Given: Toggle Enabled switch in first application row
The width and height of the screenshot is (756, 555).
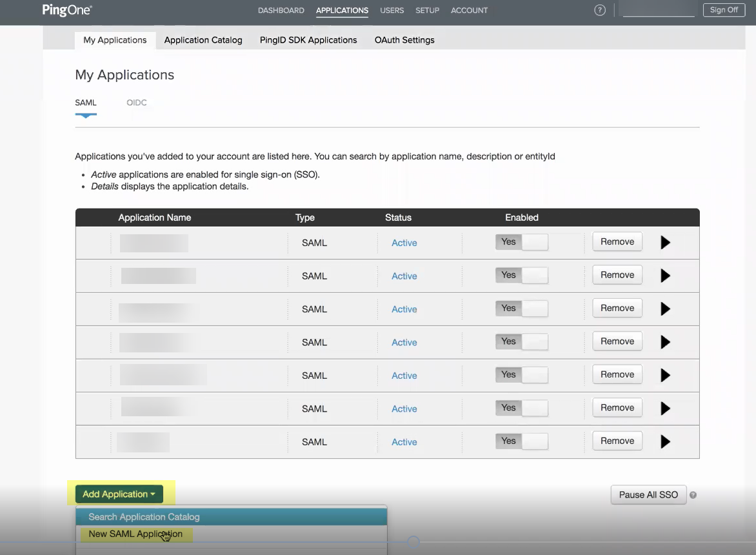Looking at the screenshot, I should tap(521, 242).
